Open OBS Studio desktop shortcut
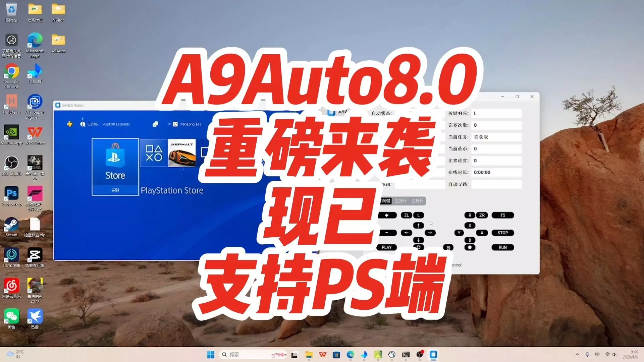The height and width of the screenshot is (362, 644). tap(11, 166)
